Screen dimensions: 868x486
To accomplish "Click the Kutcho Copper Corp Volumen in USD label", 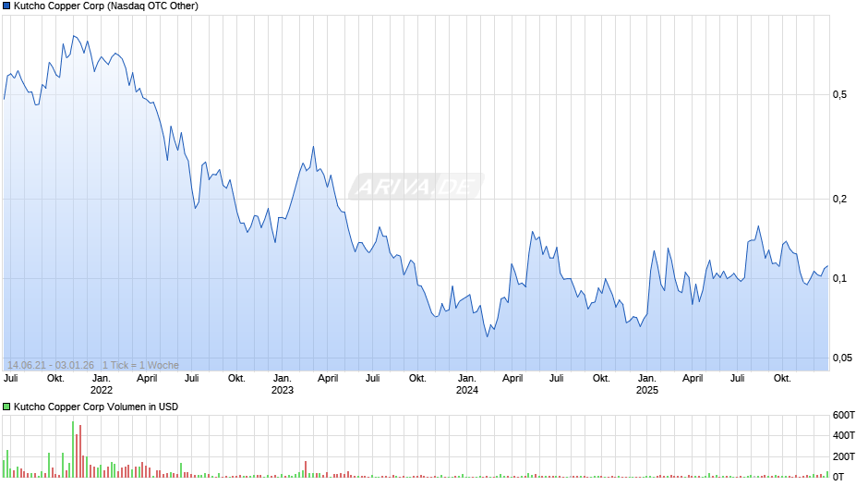I will tap(96, 407).
